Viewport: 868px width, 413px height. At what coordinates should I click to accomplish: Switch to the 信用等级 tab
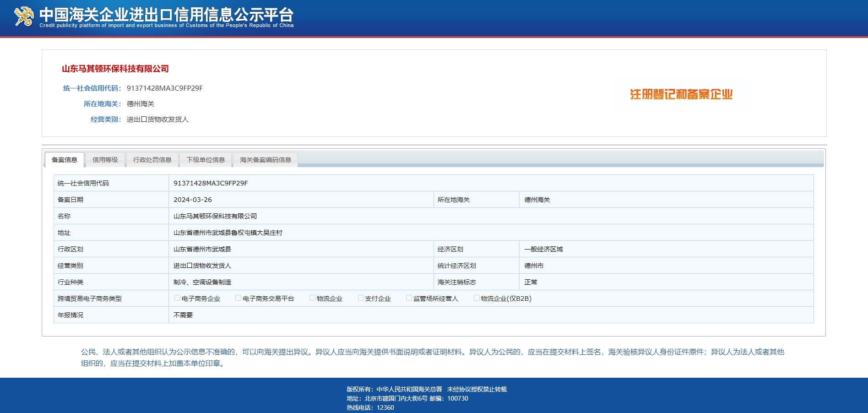(105, 160)
